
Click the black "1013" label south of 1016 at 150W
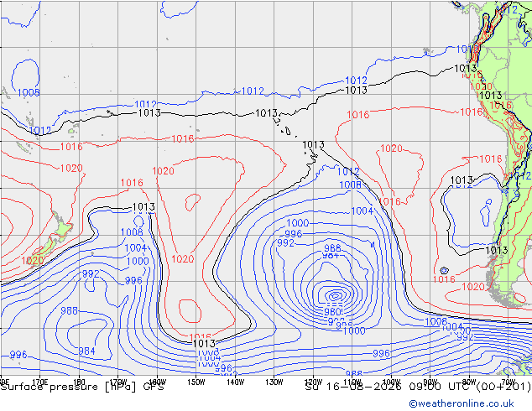pyautogui.click(x=204, y=344)
